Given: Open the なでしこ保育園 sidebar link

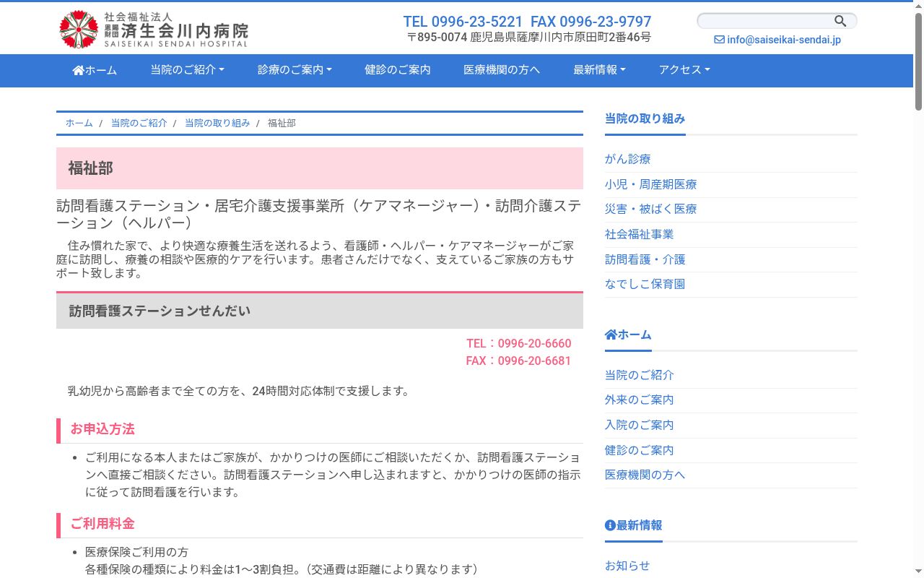Looking at the screenshot, I should tap(645, 284).
